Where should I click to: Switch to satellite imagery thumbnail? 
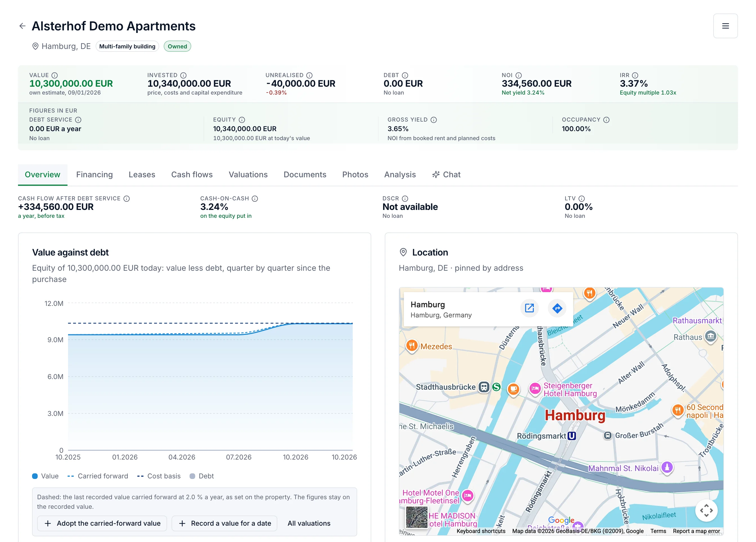click(417, 517)
